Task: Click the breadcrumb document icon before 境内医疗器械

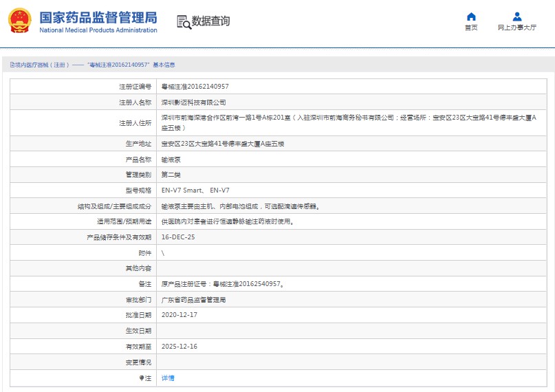Action: click(12, 65)
